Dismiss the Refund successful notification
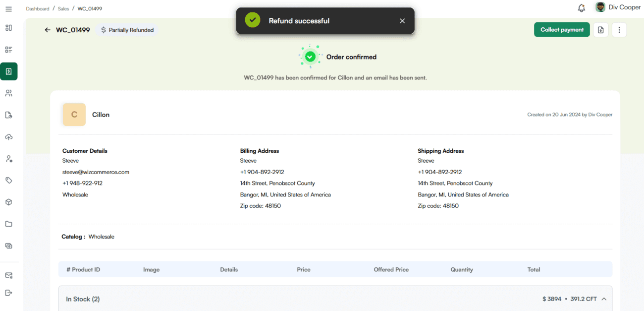The height and width of the screenshot is (311, 644). point(402,21)
